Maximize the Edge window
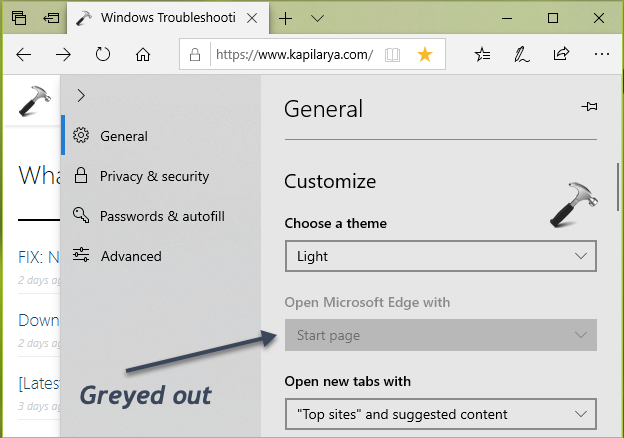 coord(553,18)
